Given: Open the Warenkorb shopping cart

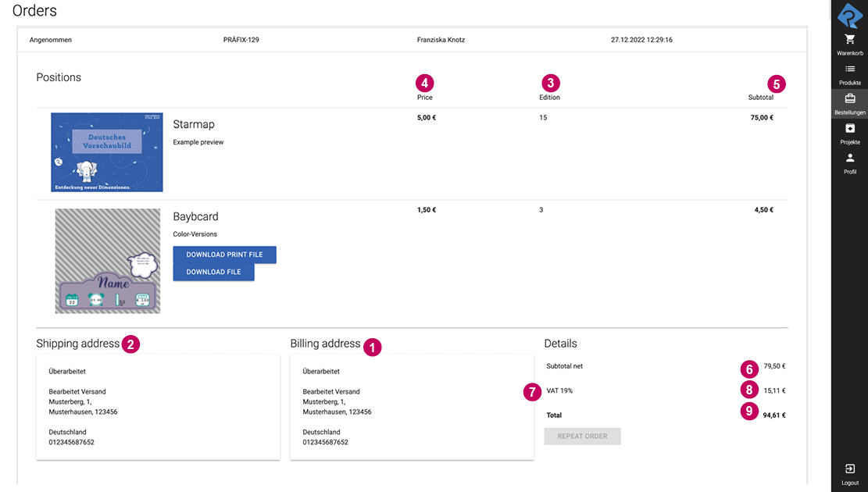Looking at the screenshot, I should 849,43.
